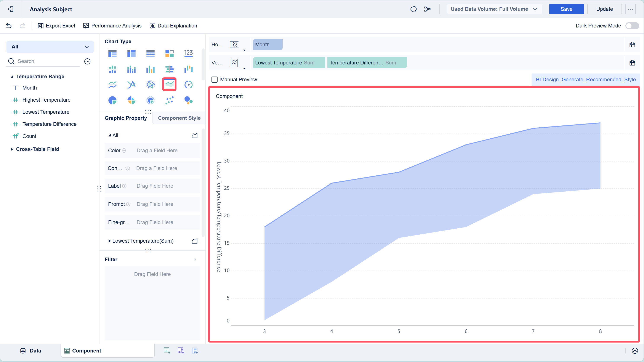Switch to the Component Style tab
644x362 pixels.
pyautogui.click(x=179, y=118)
